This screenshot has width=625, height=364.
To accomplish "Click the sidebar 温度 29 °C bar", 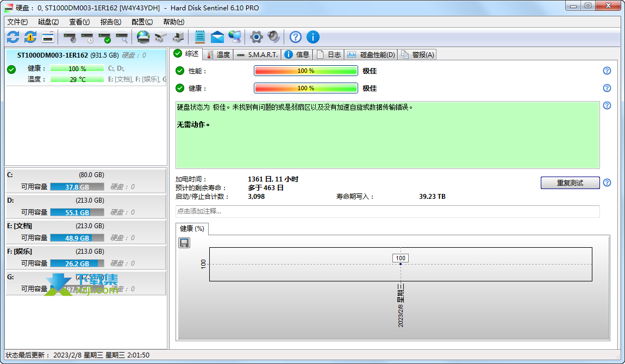I will (77, 79).
